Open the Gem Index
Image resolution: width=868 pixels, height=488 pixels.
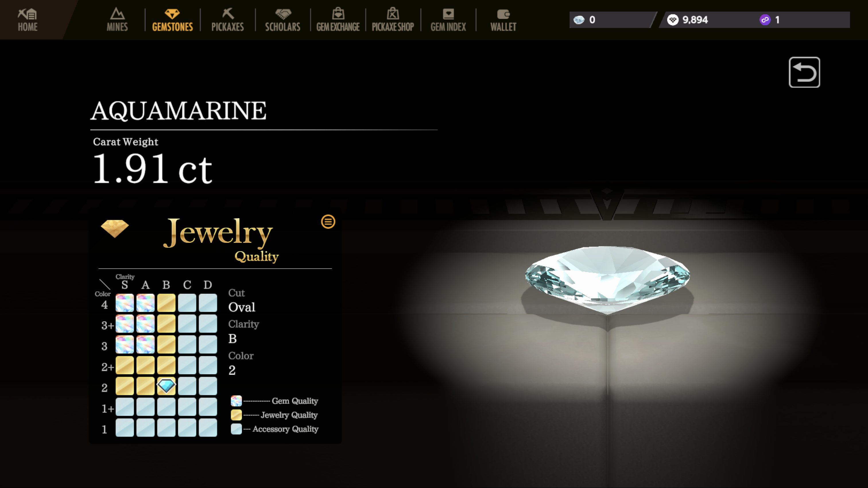(x=448, y=20)
